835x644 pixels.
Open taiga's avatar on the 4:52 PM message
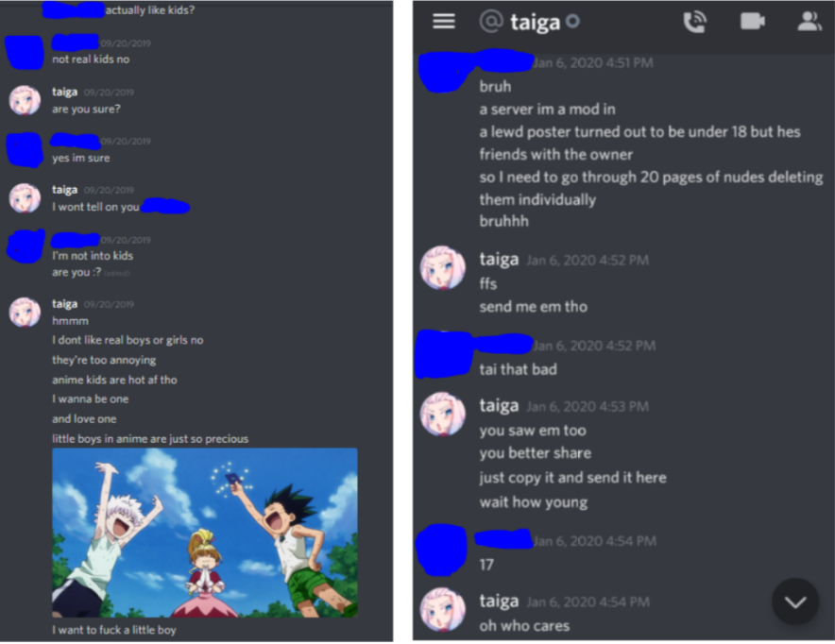[442, 268]
